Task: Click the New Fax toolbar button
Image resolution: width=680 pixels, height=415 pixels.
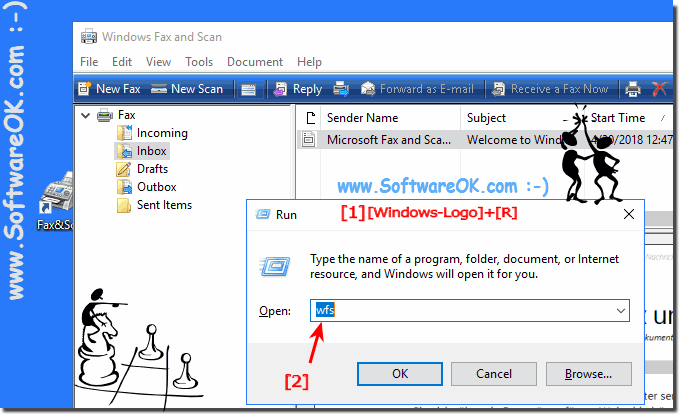Action: [x=109, y=89]
